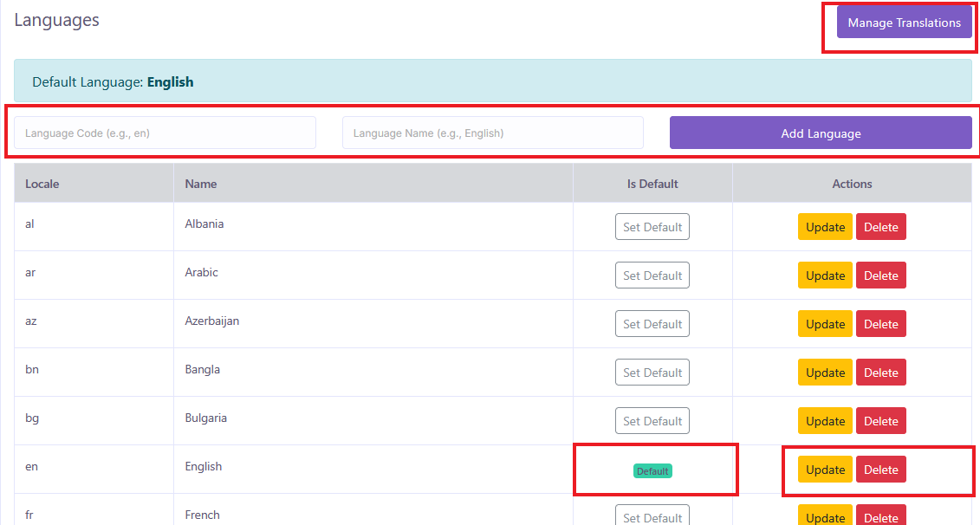The image size is (980, 525).
Task: Delete the Arabic language
Action: (880, 275)
